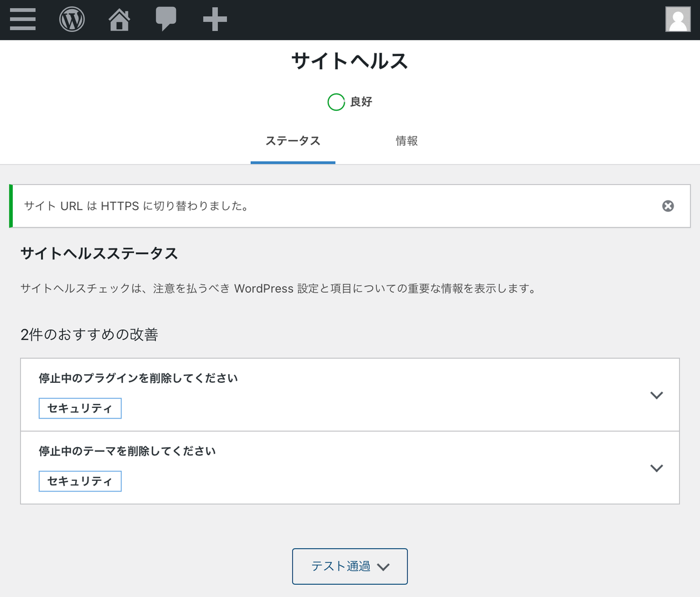Image resolution: width=700 pixels, height=597 pixels.
Task: Click the HTTPS notification message text
Action: point(135,205)
